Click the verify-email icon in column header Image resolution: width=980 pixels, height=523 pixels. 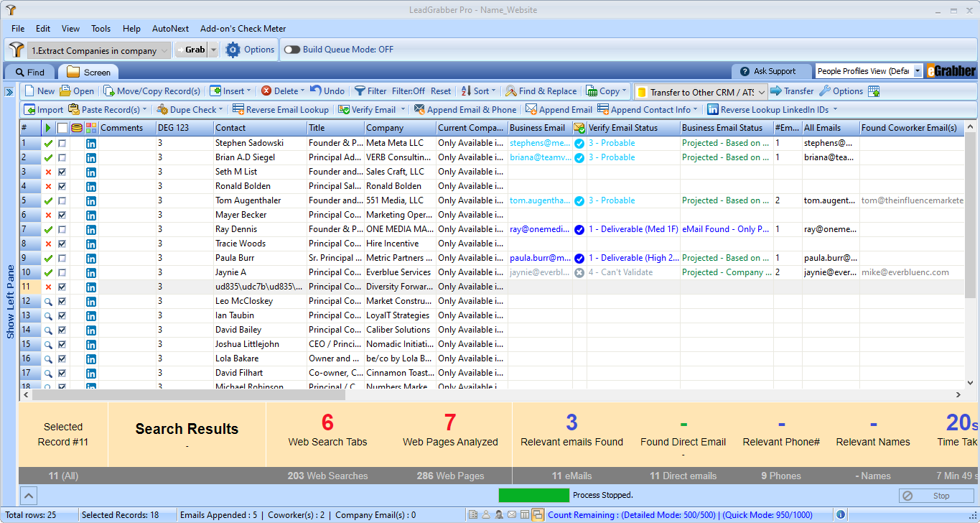click(579, 128)
